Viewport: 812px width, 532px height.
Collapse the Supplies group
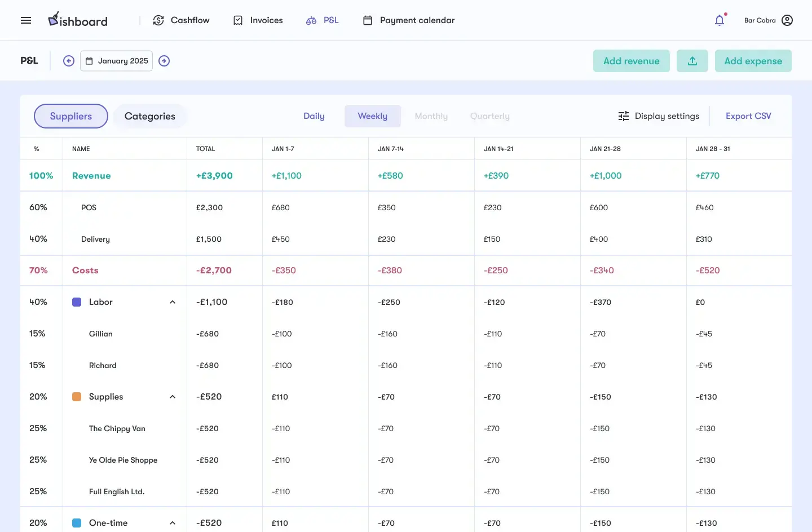click(173, 397)
